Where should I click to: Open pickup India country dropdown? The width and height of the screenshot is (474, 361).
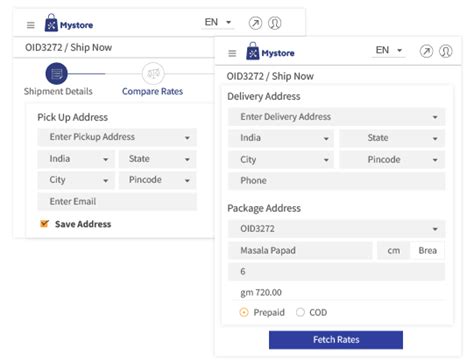(76, 159)
